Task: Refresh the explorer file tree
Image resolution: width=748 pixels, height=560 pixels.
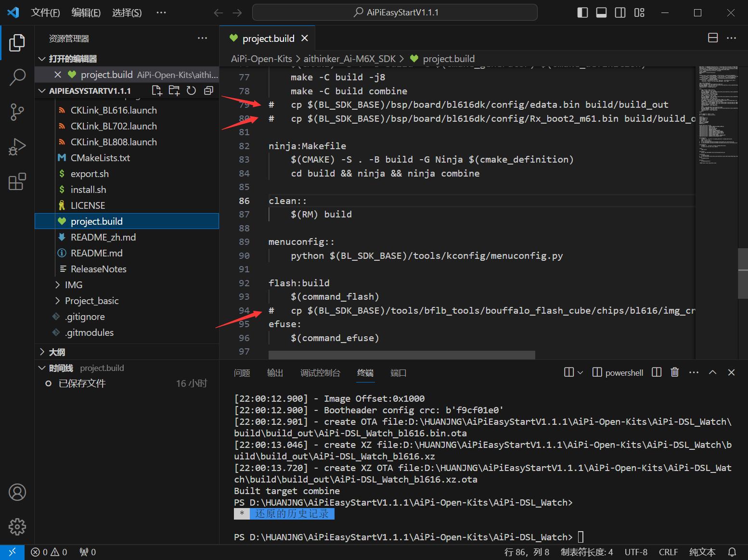Action: 191,90
